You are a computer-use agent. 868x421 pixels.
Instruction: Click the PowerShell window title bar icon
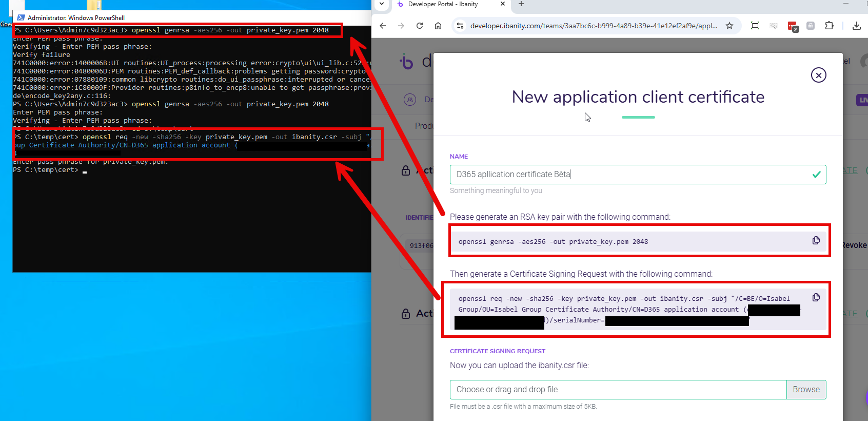point(21,17)
